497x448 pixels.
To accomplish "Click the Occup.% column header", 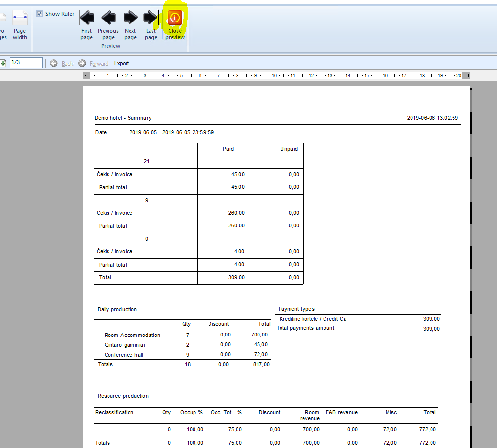I will pyautogui.click(x=192, y=412).
